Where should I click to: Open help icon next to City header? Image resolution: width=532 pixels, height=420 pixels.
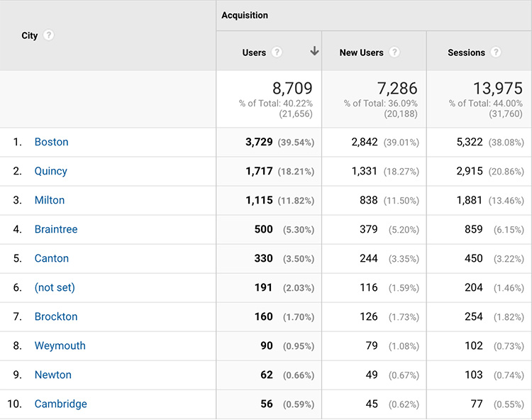pos(48,35)
